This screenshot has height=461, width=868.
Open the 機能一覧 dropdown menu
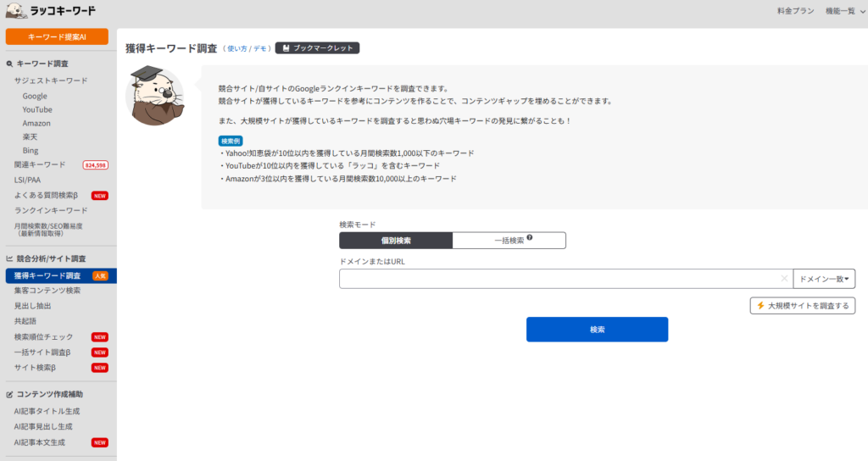click(843, 11)
